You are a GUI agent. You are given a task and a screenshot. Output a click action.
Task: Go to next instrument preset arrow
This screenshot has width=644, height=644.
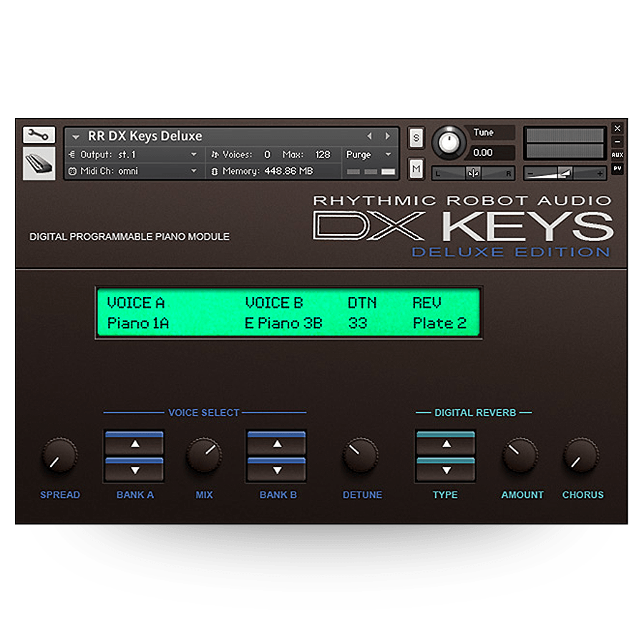(387, 136)
